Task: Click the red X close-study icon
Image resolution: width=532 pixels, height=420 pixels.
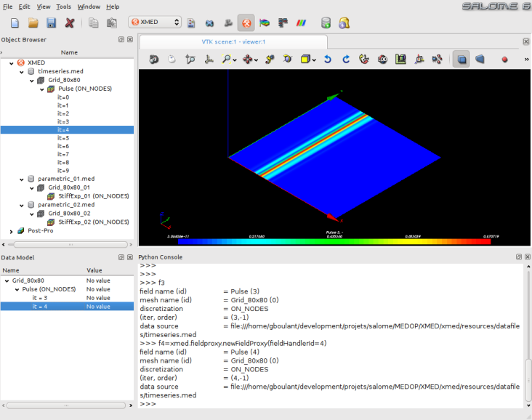Action: (70, 23)
